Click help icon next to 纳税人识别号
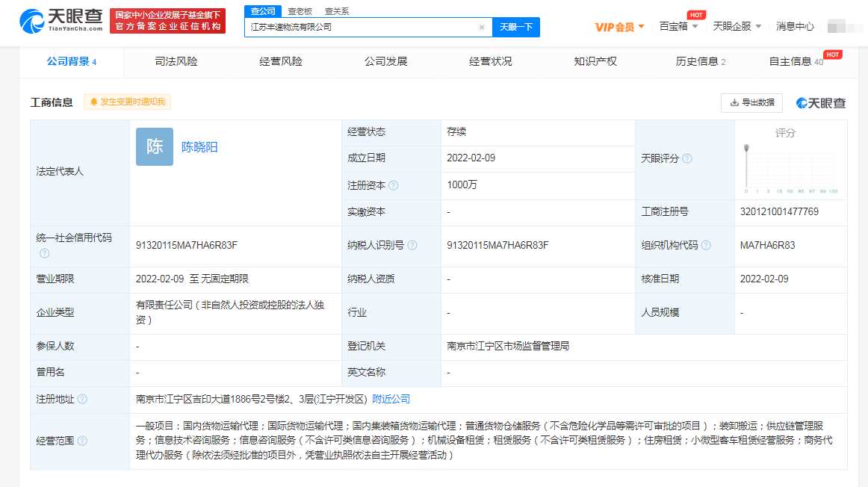The height and width of the screenshot is (487, 868). point(412,245)
